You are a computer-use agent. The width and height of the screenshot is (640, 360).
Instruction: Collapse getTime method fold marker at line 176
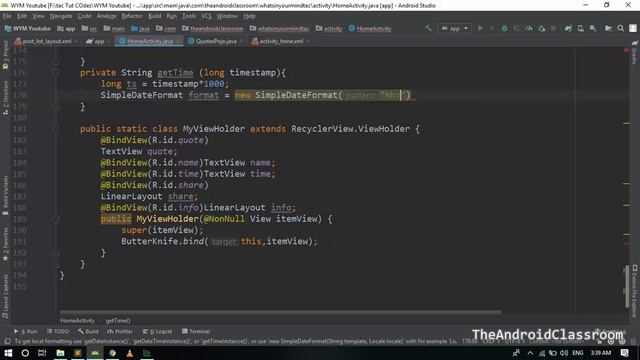click(56, 73)
